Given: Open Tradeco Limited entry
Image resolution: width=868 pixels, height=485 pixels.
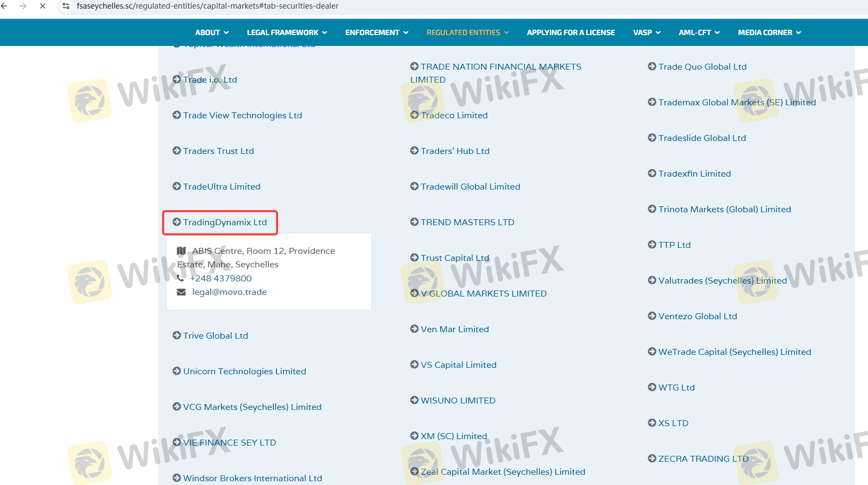Looking at the screenshot, I should tap(454, 115).
